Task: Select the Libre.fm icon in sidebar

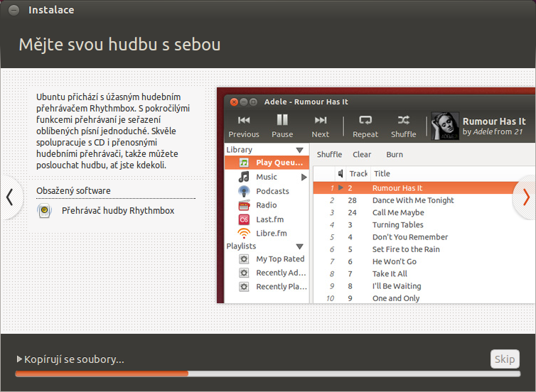Action: click(x=244, y=233)
